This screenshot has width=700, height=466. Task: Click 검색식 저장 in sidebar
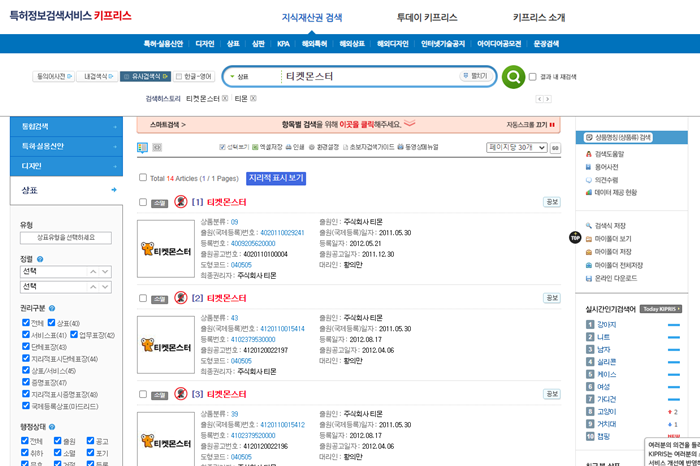click(x=605, y=226)
